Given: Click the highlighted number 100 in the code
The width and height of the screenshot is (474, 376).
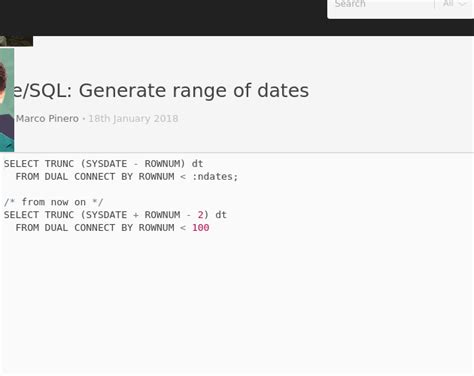Looking at the screenshot, I should pos(201,228).
